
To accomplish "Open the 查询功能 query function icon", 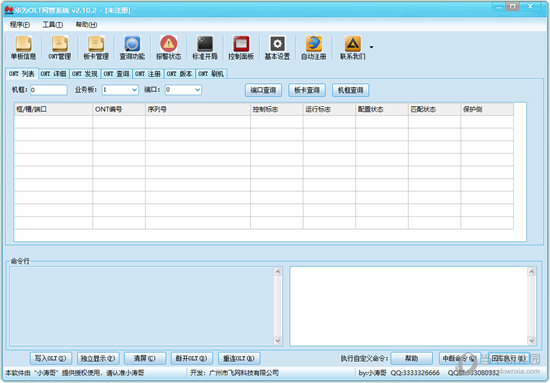I will 132,48.
